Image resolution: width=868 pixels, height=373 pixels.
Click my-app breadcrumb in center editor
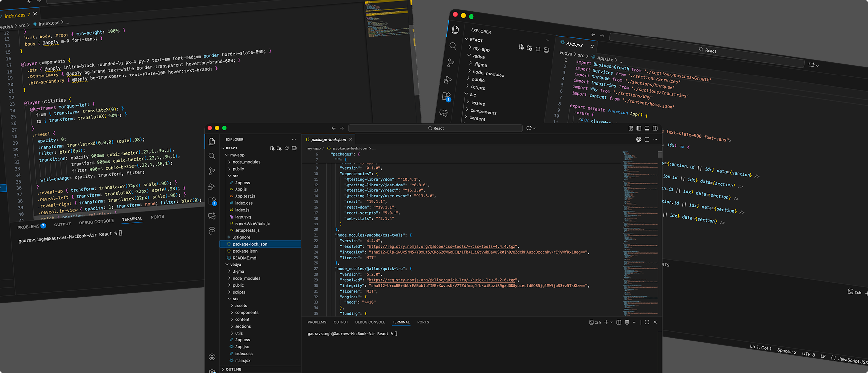coord(314,148)
